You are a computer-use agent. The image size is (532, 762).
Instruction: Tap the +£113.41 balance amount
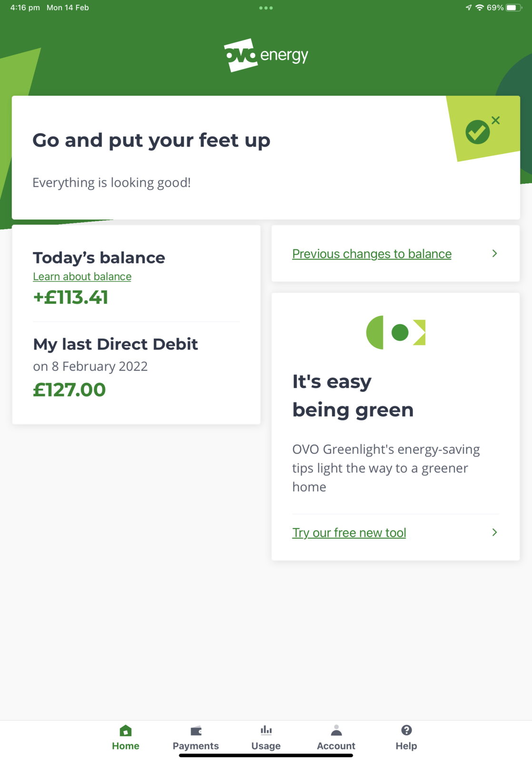(70, 298)
